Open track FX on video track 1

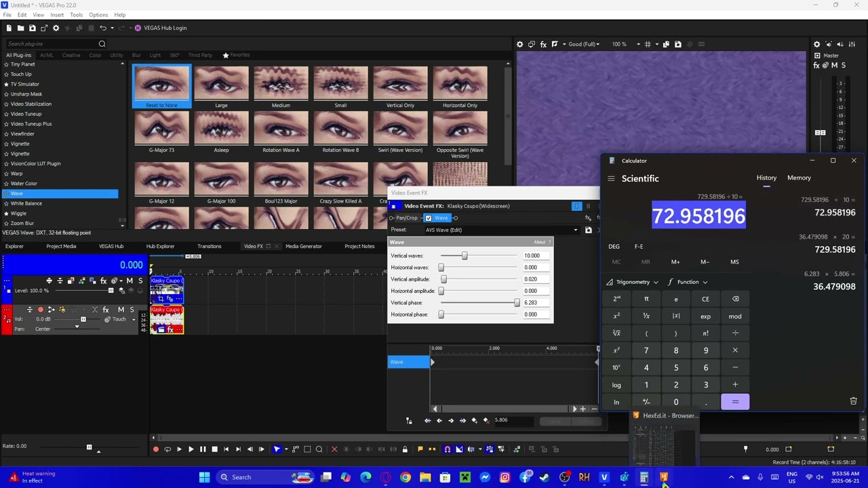(x=103, y=281)
